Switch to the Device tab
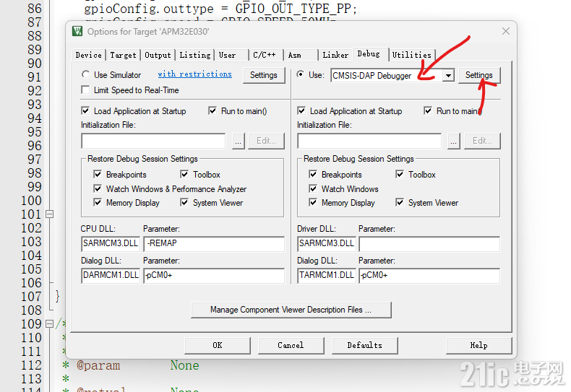This screenshot has height=392, width=571. click(x=88, y=55)
